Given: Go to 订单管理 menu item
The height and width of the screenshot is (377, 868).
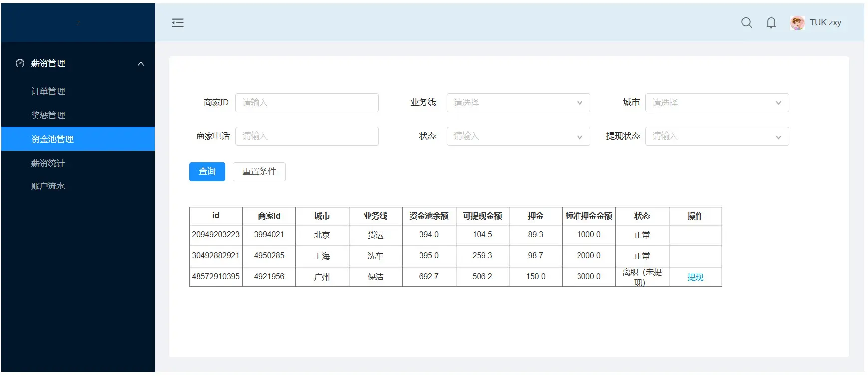Looking at the screenshot, I should [48, 91].
